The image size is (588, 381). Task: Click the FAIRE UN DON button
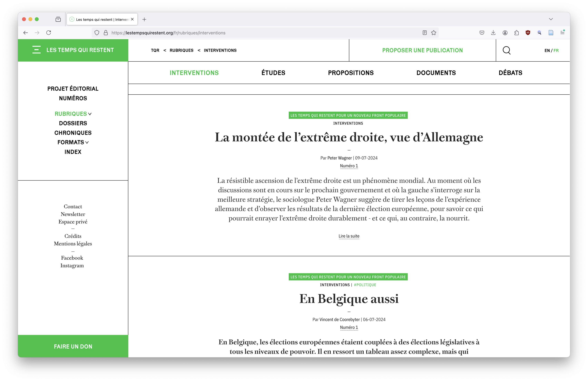tap(73, 346)
